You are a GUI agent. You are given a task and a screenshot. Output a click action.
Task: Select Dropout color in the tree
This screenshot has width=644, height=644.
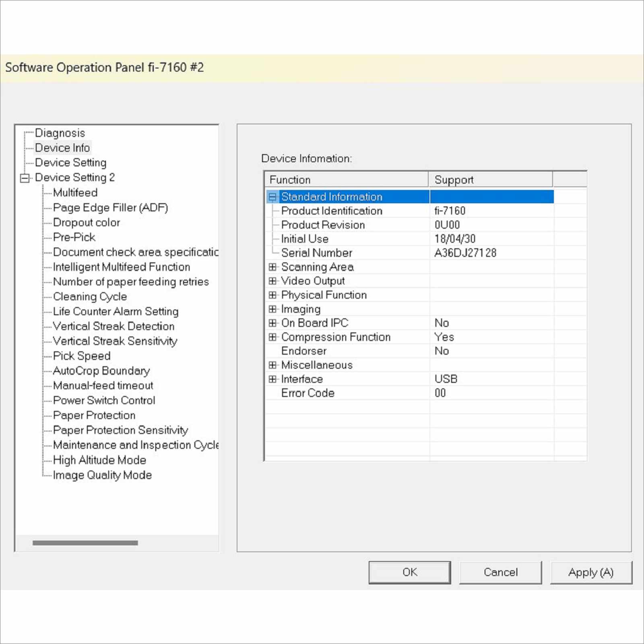coord(87,223)
